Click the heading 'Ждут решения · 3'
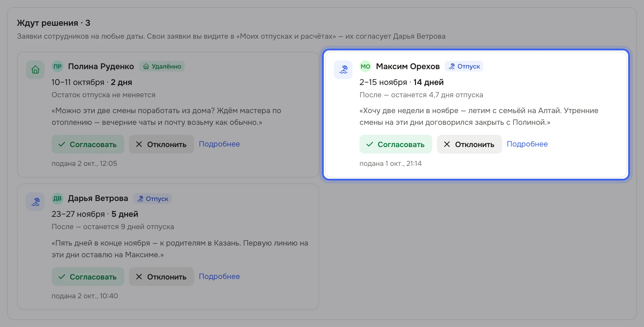This screenshot has width=644, height=327. (54, 23)
